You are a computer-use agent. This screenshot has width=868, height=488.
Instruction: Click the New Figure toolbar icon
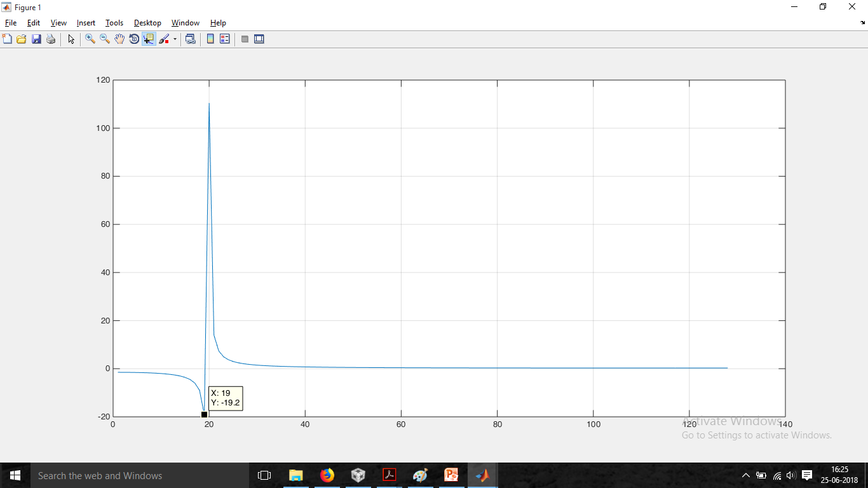8,39
